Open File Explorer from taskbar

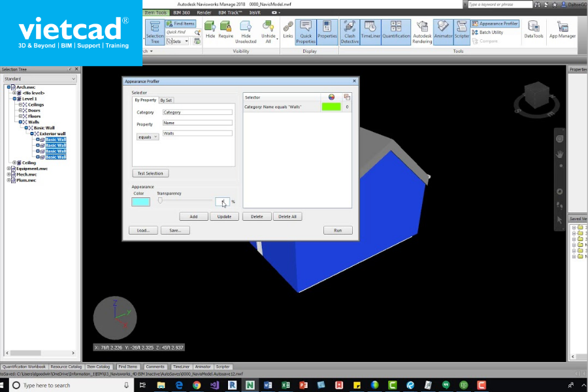point(161,385)
